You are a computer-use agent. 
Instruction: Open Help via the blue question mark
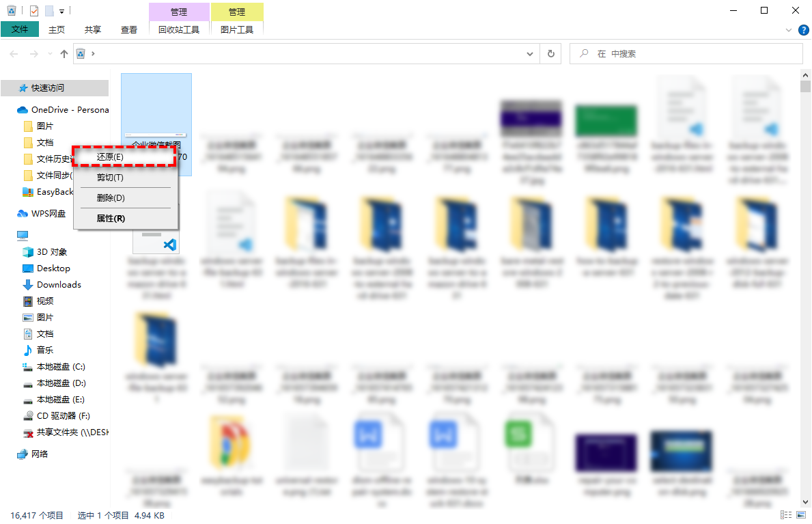point(804,29)
